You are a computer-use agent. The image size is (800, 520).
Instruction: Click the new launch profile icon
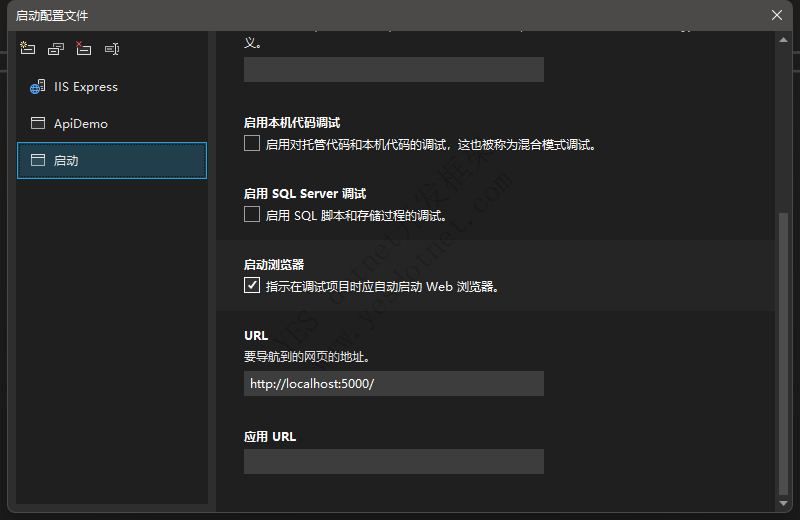[27, 48]
